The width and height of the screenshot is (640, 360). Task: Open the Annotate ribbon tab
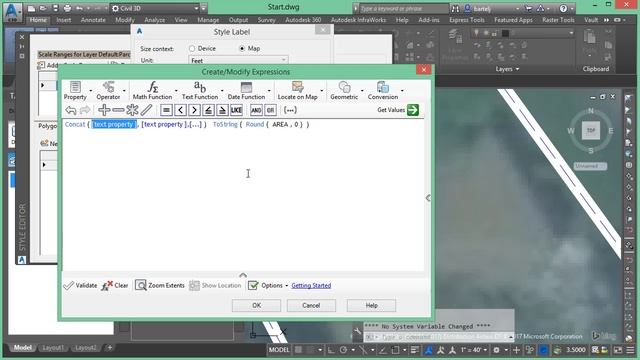93,20
